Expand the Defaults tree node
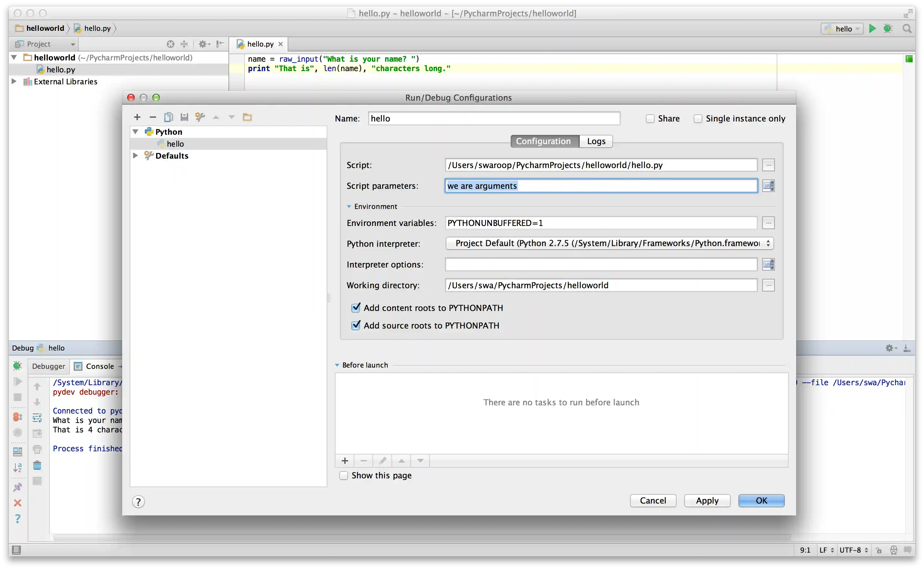The image size is (924, 569). (x=135, y=155)
